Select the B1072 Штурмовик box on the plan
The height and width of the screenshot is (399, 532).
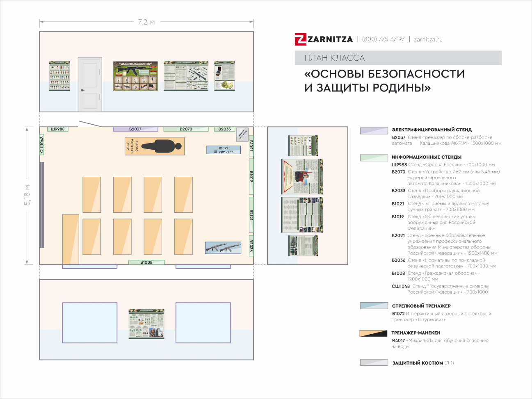coord(223,150)
